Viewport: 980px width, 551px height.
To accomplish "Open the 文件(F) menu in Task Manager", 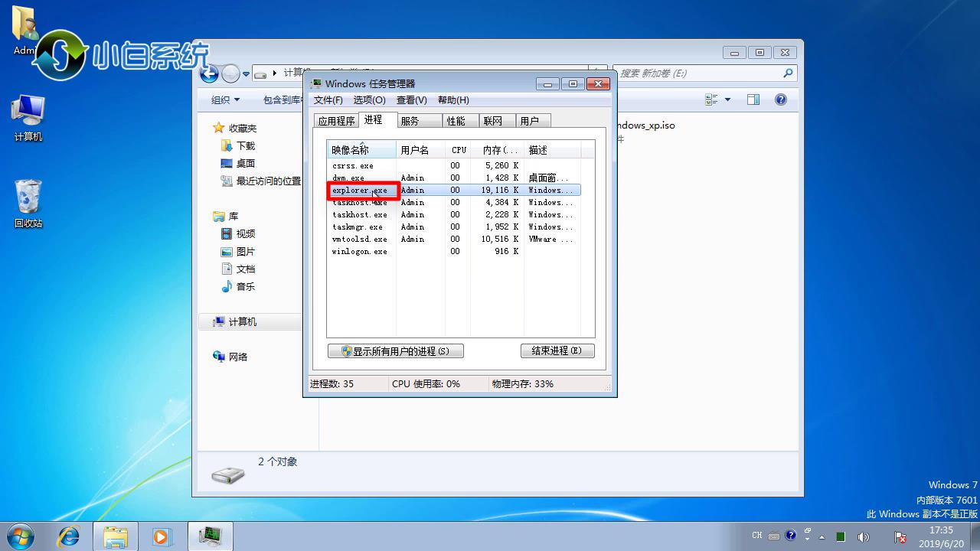I will pyautogui.click(x=328, y=100).
